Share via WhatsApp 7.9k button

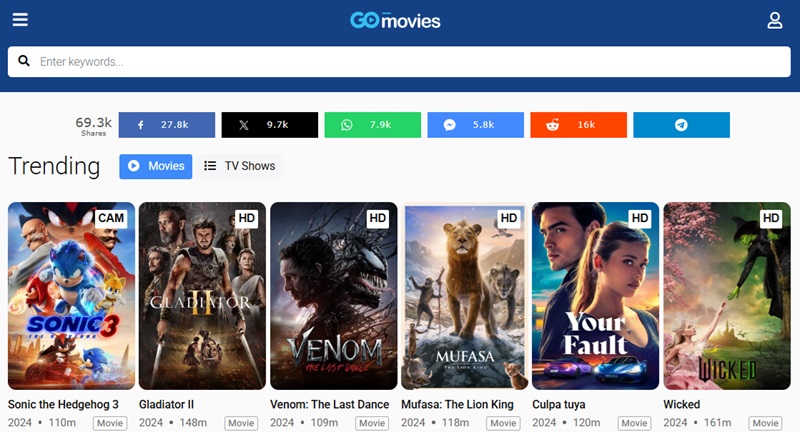coord(372,125)
